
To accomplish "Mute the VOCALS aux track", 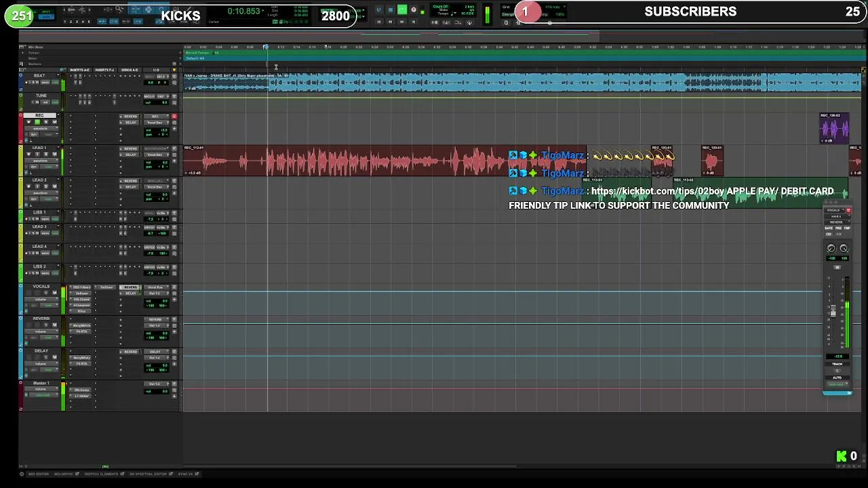I will 54,293.
